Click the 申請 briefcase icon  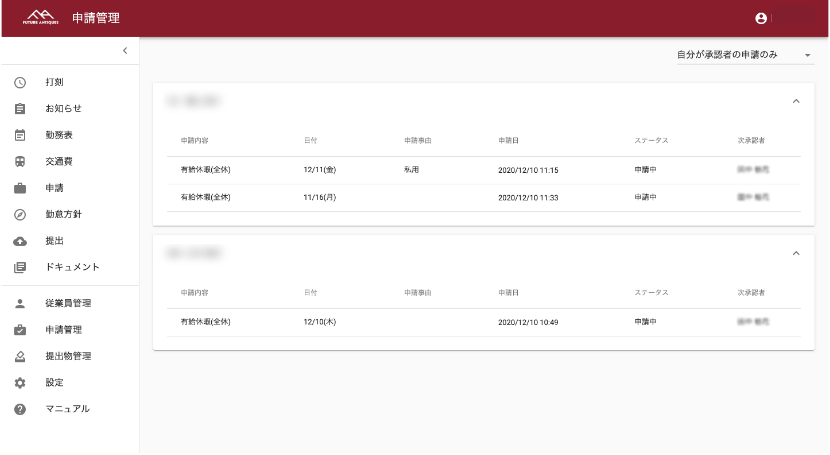coord(20,188)
